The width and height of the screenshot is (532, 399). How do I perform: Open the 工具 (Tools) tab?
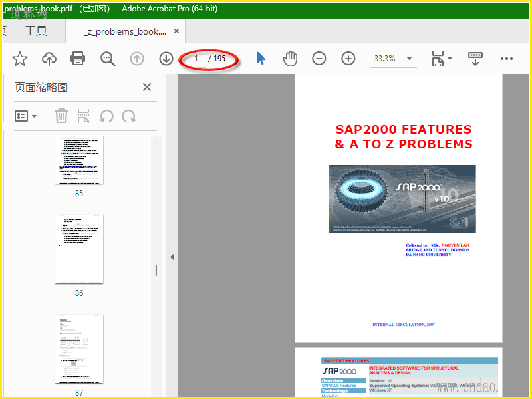[x=36, y=31]
